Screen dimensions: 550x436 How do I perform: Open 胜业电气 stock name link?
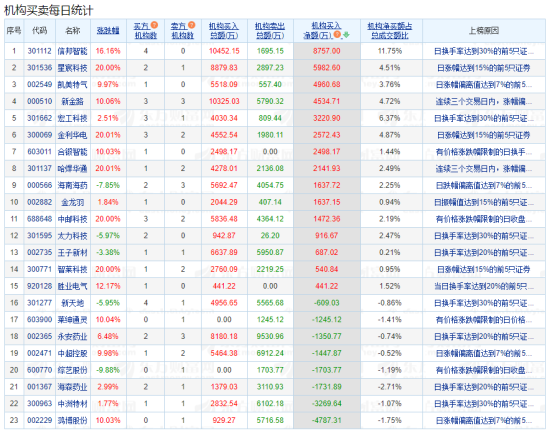pos(73,286)
